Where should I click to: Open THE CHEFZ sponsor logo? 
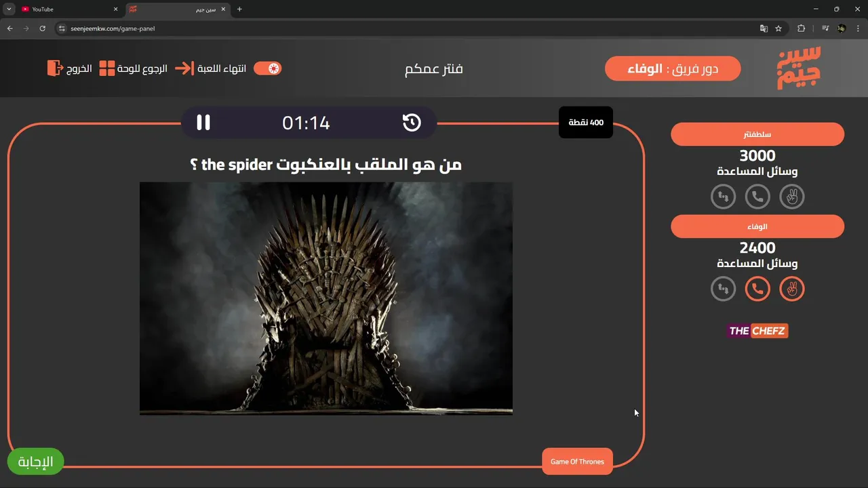757,331
